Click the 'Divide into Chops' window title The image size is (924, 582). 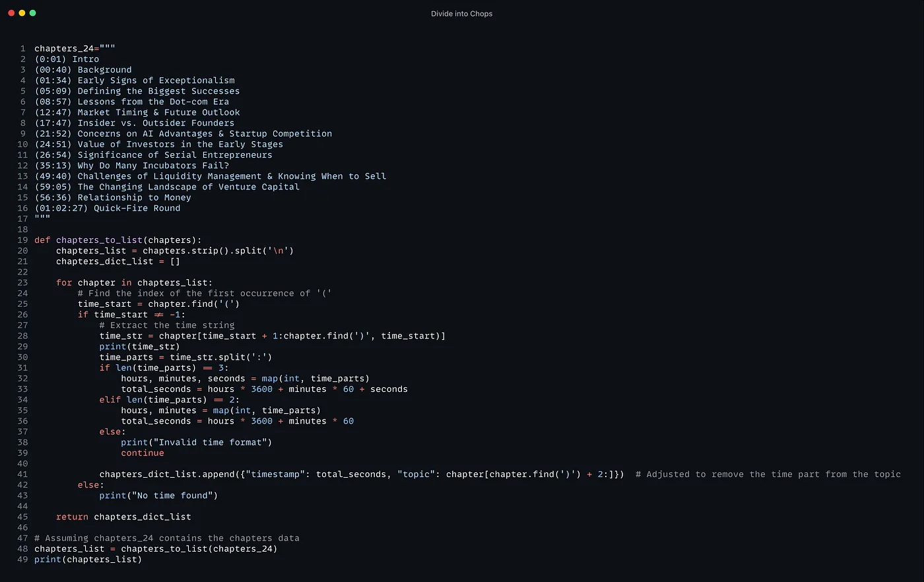coord(461,14)
